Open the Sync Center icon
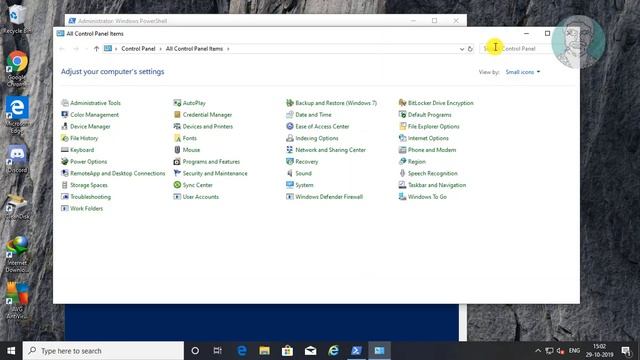Screen dimensions: 640x360 177,185
